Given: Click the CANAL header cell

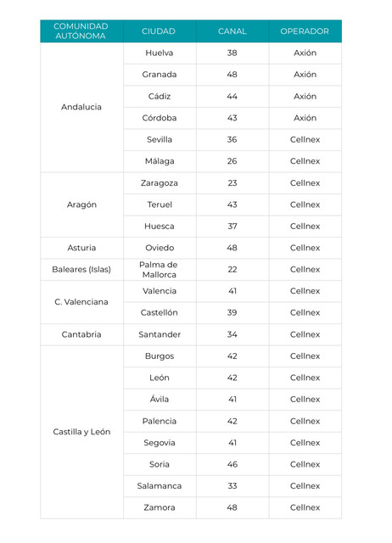Looking at the screenshot, I should [232, 31].
